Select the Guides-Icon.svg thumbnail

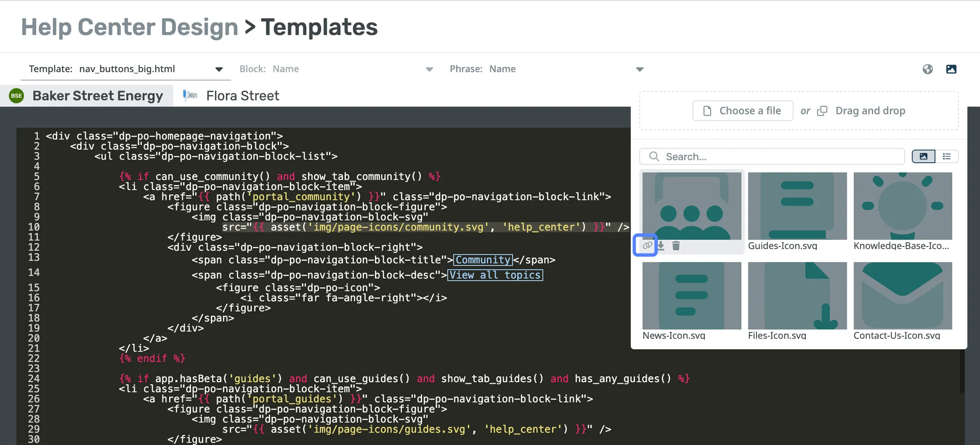click(797, 206)
